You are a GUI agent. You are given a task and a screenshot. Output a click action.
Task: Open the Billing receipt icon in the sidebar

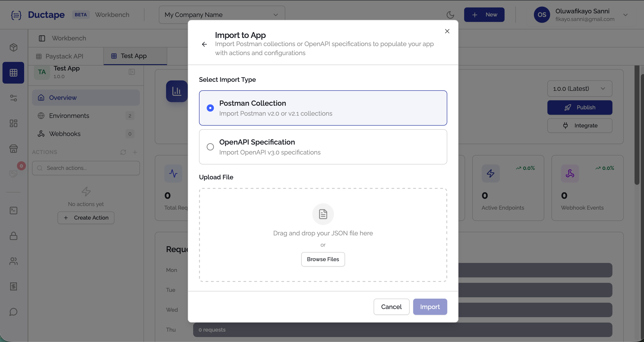pyautogui.click(x=13, y=286)
